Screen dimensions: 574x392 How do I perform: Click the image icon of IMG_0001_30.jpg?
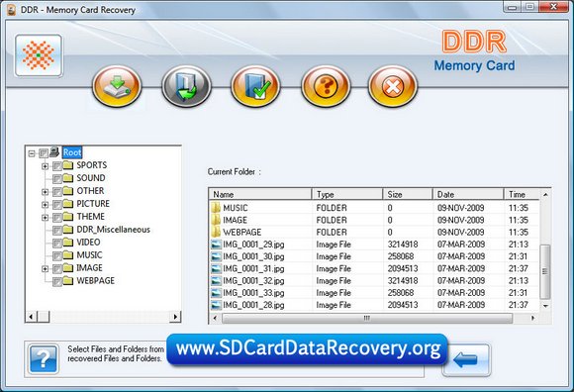[x=217, y=256]
